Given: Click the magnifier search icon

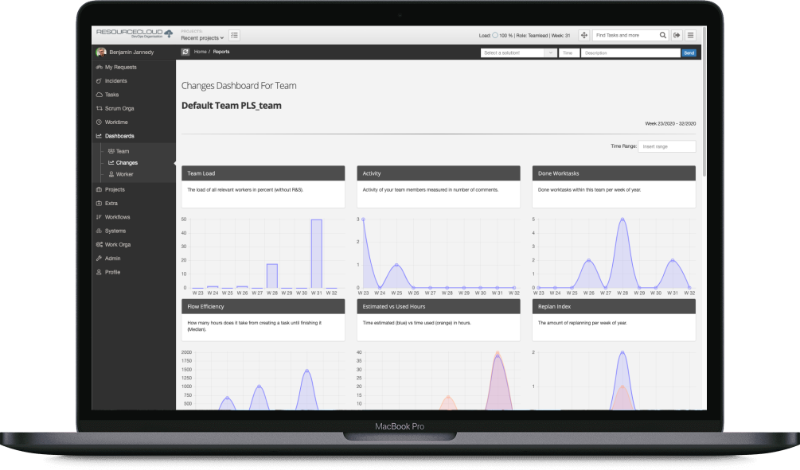Looking at the screenshot, I should [x=663, y=35].
